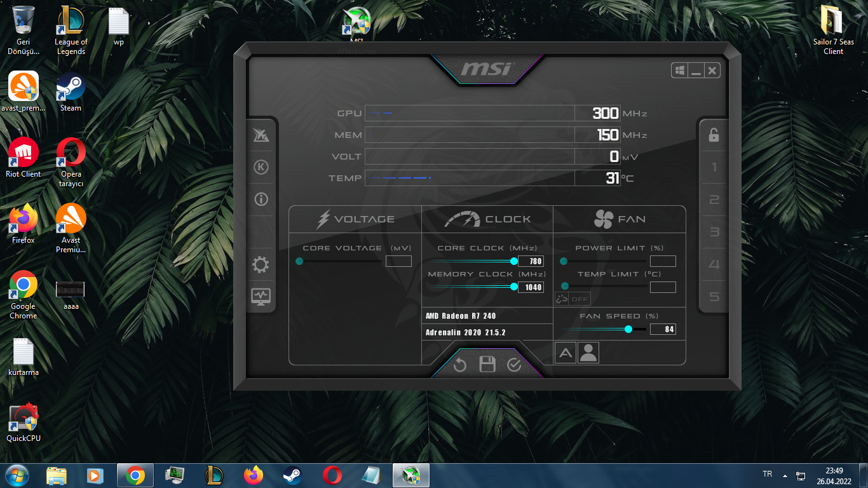Save the profile using the floppy disk icon
This screenshot has height=488, width=868.
(487, 364)
